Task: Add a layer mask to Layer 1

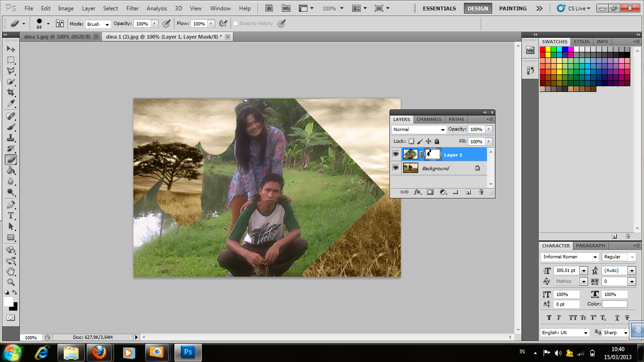Action: [x=429, y=192]
